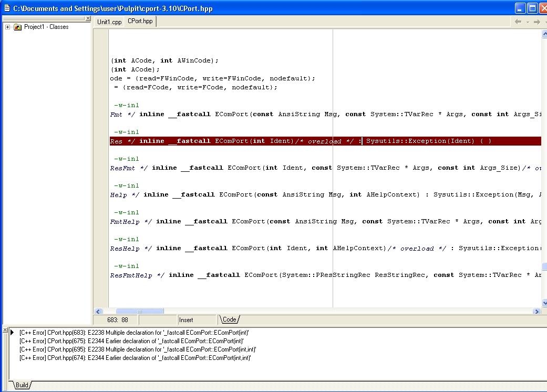The width and height of the screenshot is (547, 392).
Task: Click the code line starting with 'FmtHelp */'
Action: [x=325, y=221]
